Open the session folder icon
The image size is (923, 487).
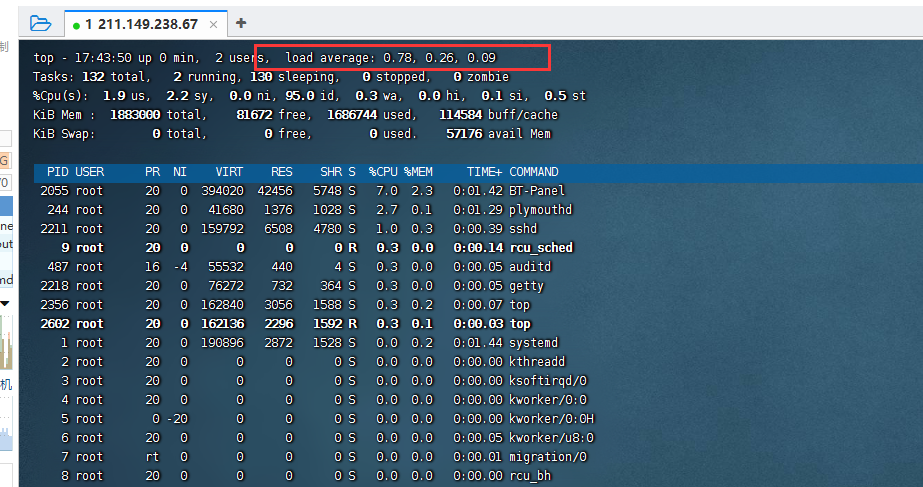click(40, 23)
